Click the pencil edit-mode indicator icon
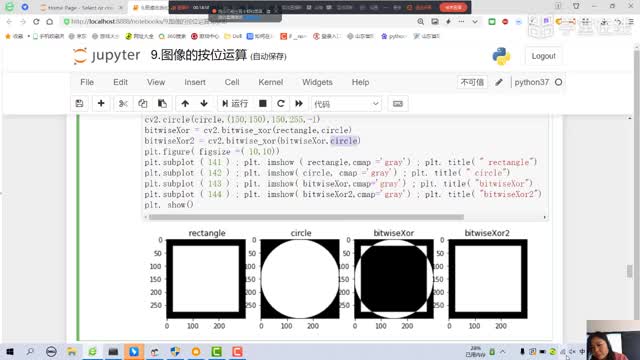640x360 pixels. click(x=499, y=82)
